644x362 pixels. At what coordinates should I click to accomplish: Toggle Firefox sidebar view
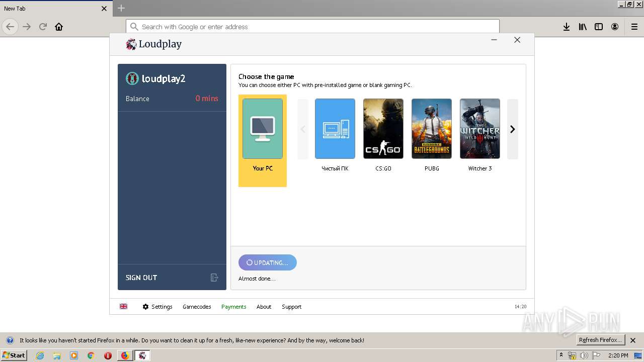(x=599, y=27)
